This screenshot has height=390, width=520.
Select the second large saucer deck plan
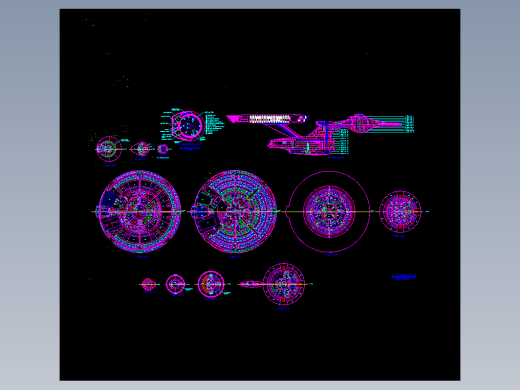coord(235,211)
